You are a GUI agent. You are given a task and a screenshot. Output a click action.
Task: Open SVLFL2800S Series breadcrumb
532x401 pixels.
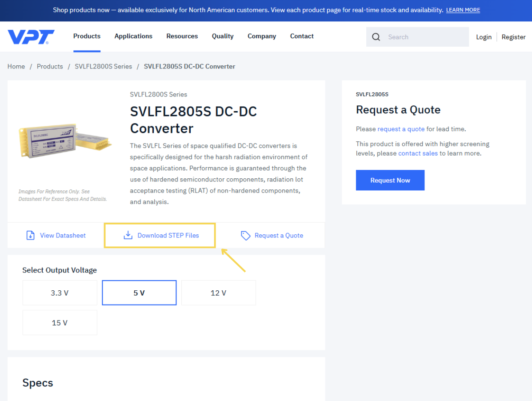coord(104,67)
